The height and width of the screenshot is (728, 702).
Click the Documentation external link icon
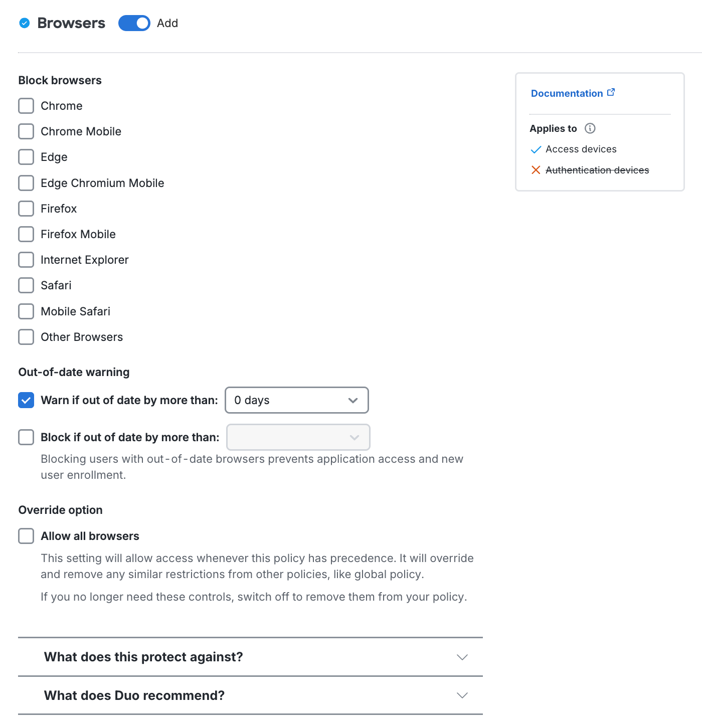pyautogui.click(x=611, y=93)
